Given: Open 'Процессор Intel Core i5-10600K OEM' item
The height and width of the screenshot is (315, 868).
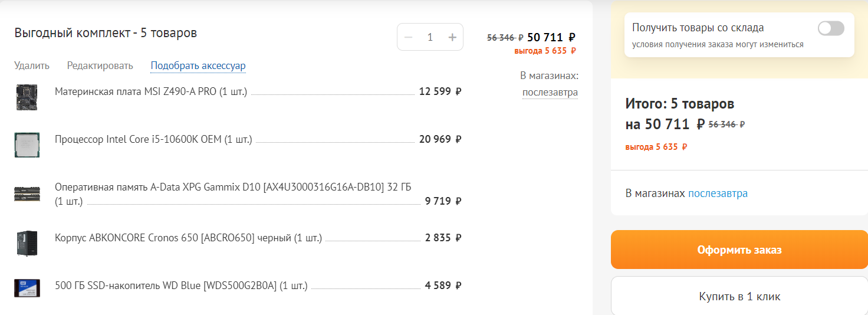Looking at the screenshot, I should click(x=153, y=139).
